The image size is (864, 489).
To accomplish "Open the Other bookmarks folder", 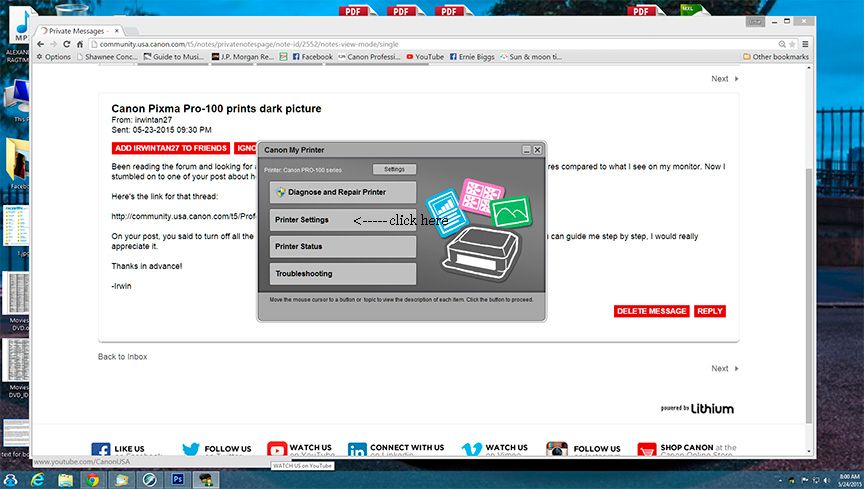I will tap(775, 57).
